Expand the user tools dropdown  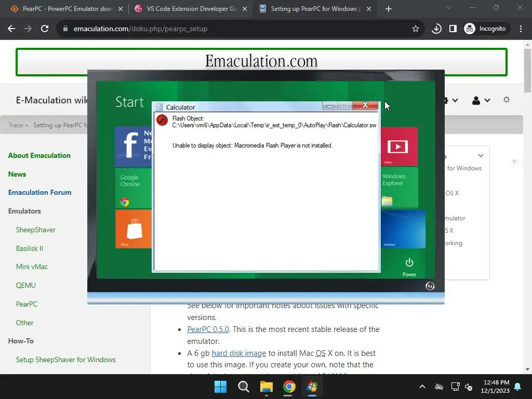(481, 100)
